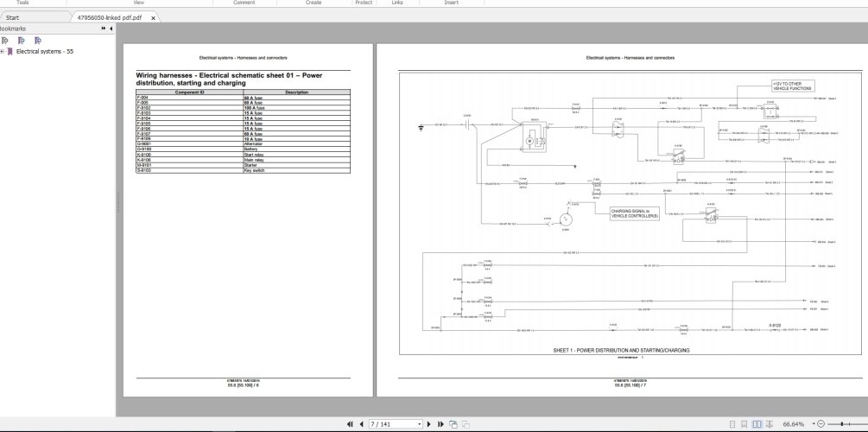Click the F-004 component row
The height and width of the screenshot is (432, 868).
243,98
